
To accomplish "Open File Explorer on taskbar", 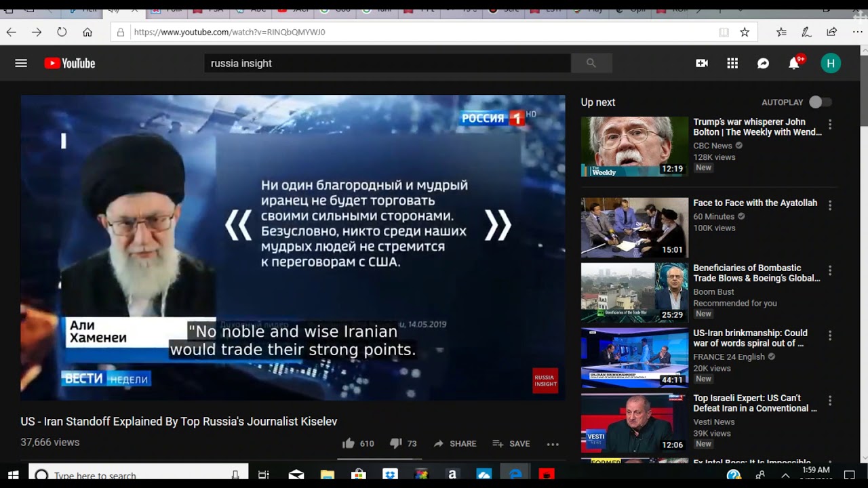I will (327, 475).
